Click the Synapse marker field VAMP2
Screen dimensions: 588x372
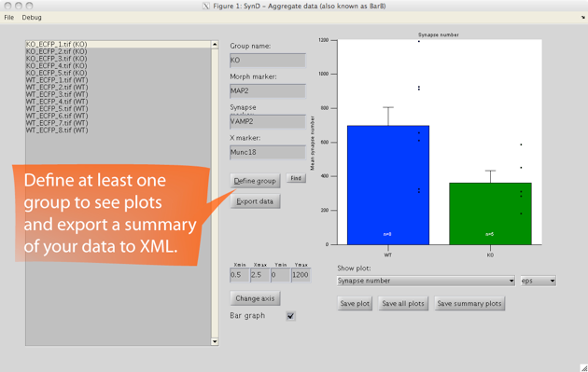tap(268, 122)
